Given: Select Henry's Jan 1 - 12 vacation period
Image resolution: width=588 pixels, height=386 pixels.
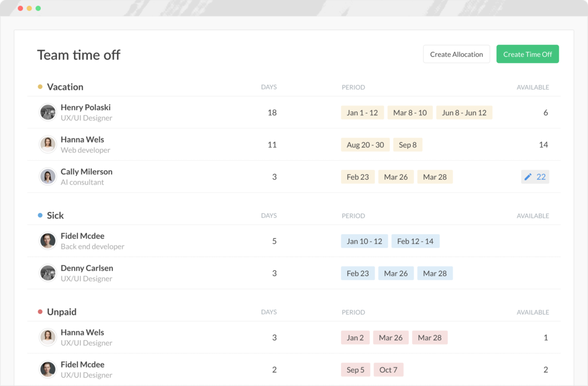Looking at the screenshot, I should 362,113.
